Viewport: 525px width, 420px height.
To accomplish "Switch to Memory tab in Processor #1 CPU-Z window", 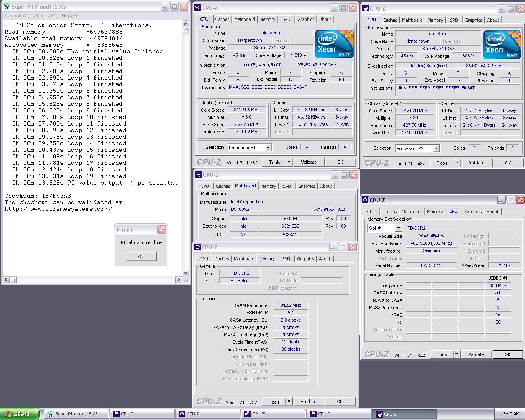I will [x=267, y=19].
